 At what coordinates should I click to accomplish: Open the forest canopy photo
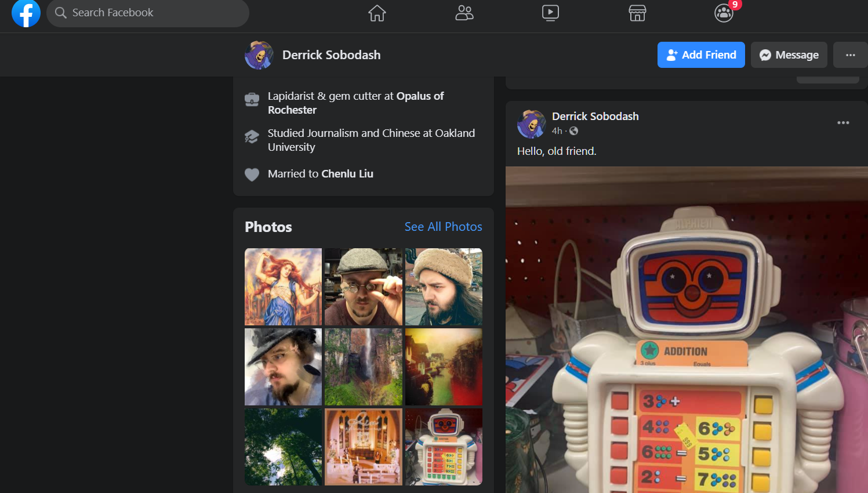283,447
